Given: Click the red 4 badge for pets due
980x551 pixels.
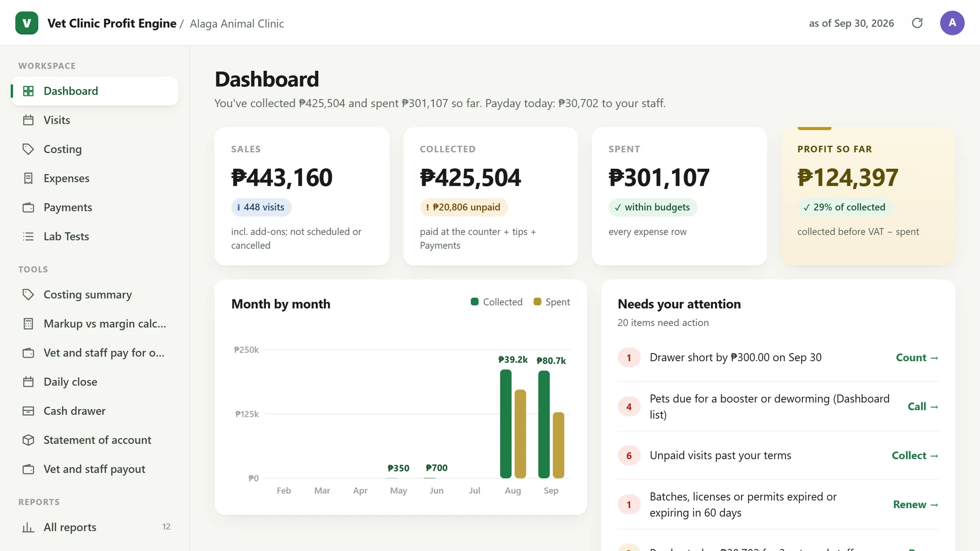Looking at the screenshot, I should (629, 407).
